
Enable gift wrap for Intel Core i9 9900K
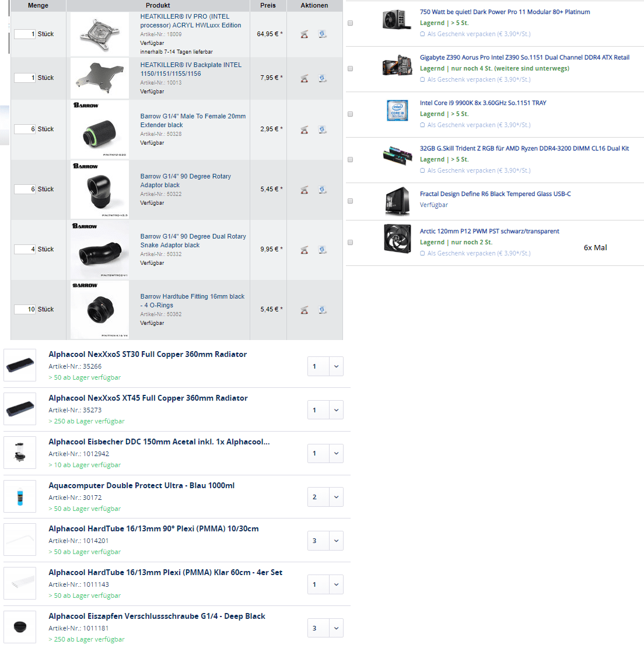pos(422,125)
